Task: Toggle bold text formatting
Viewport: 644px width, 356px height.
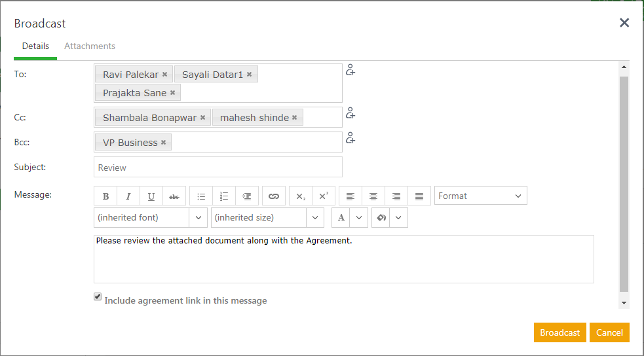Action: pos(106,196)
